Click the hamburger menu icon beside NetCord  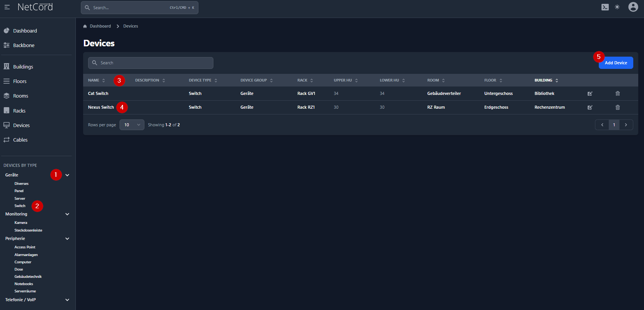click(x=7, y=7)
